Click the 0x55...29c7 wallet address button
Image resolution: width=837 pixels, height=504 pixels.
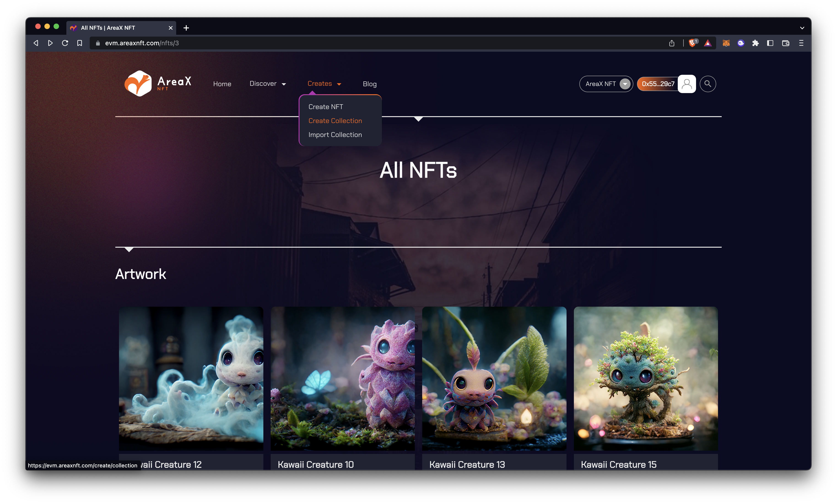tap(658, 84)
